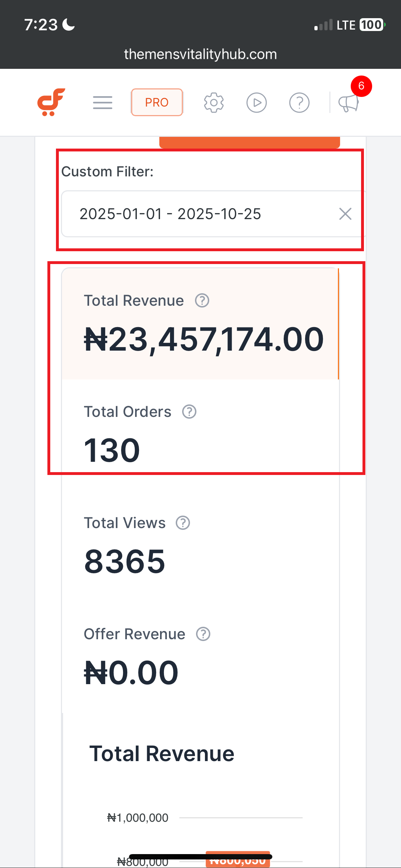Clear the custom date filter with X
This screenshot has height=868, width=401.
(345, 214)
